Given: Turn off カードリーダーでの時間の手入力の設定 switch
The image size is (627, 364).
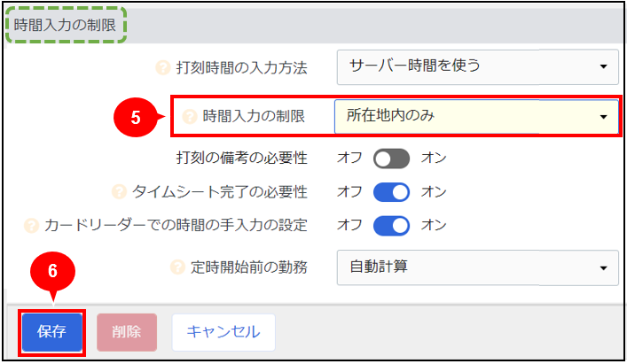Looking at the screenshot, I should [x=391, y=226].
